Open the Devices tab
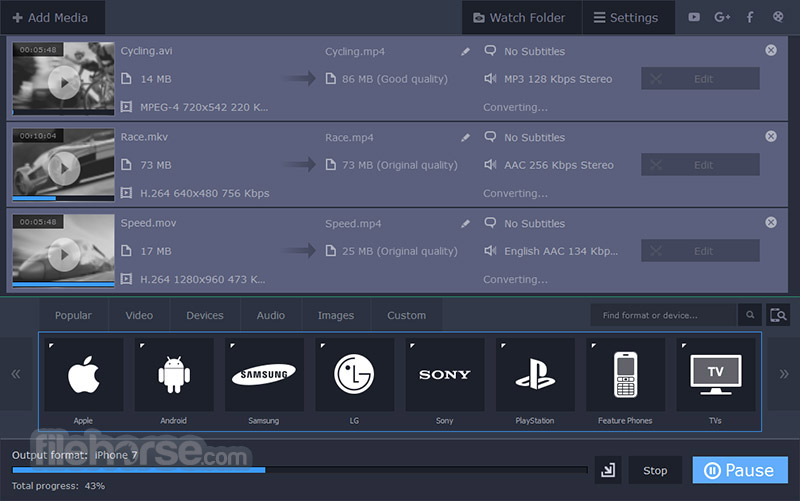 pos(205,315)
